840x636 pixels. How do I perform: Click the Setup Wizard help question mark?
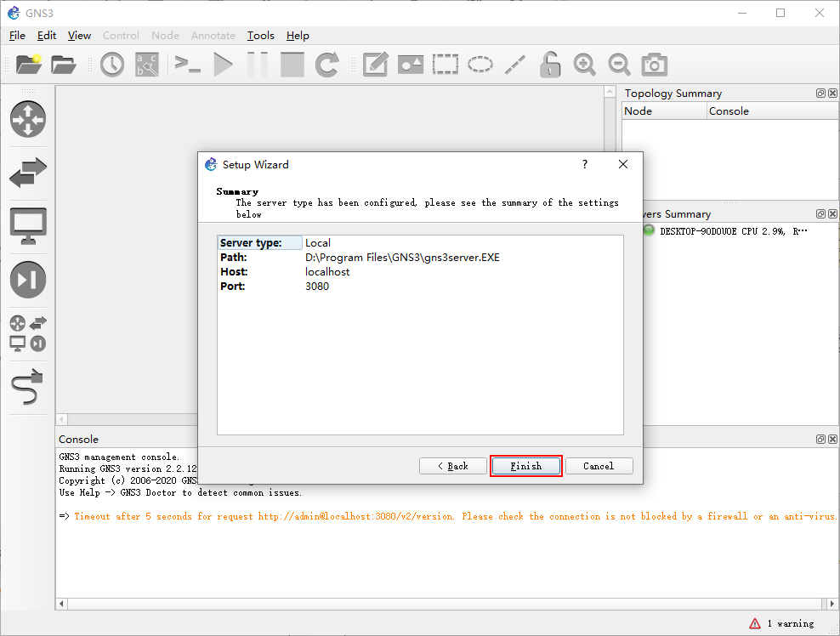585,164
